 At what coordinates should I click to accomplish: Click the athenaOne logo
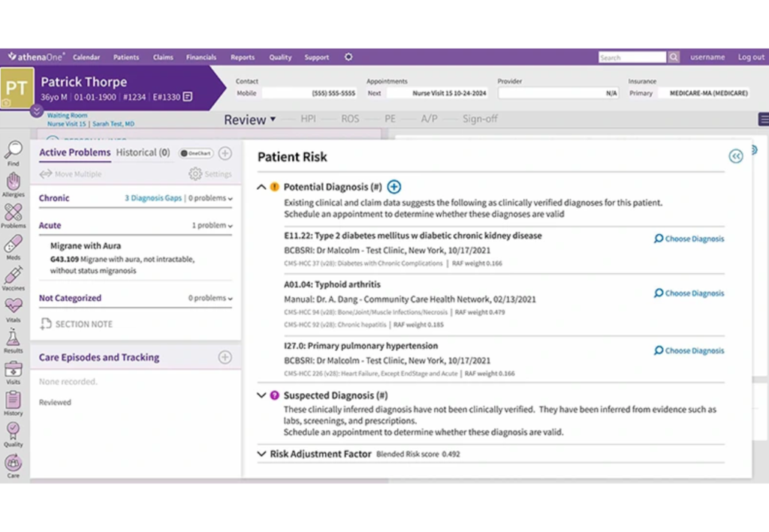pyautogui.click(x=36, y=57)
